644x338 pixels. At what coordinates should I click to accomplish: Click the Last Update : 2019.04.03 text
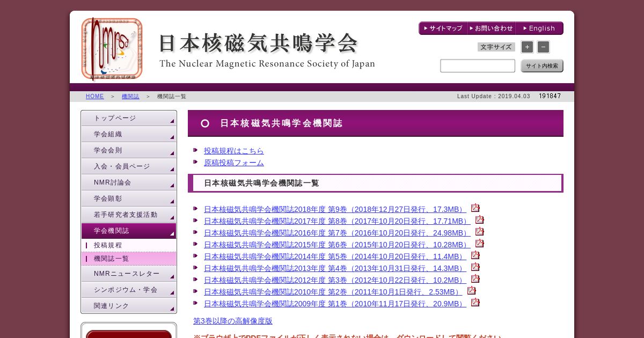coord(494,97)
